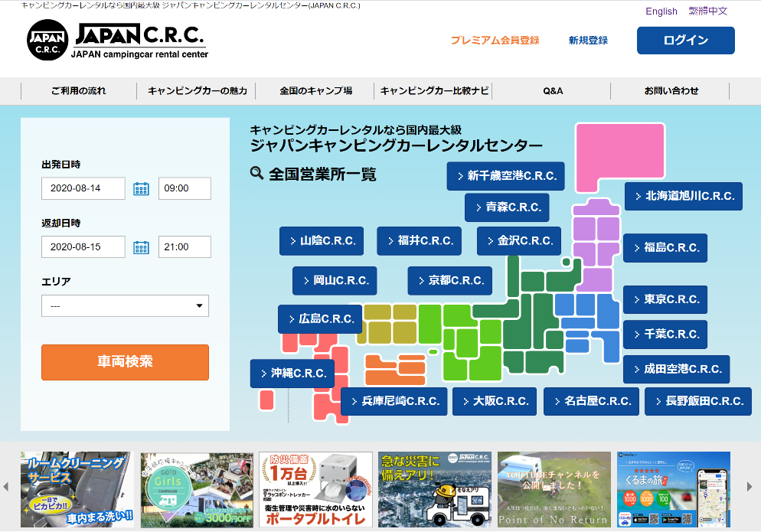This screenshot has width=761, height=532.
Task: Click the JAPAN C.R.C. round logo
Action: tap(47, 41)
